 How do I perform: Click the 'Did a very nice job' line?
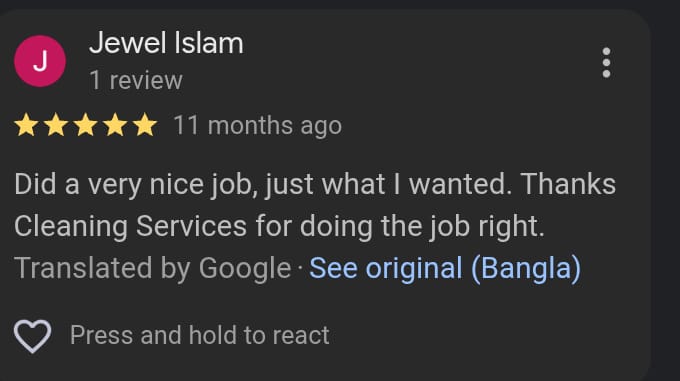pyautogui.click(x=315, y=184)
